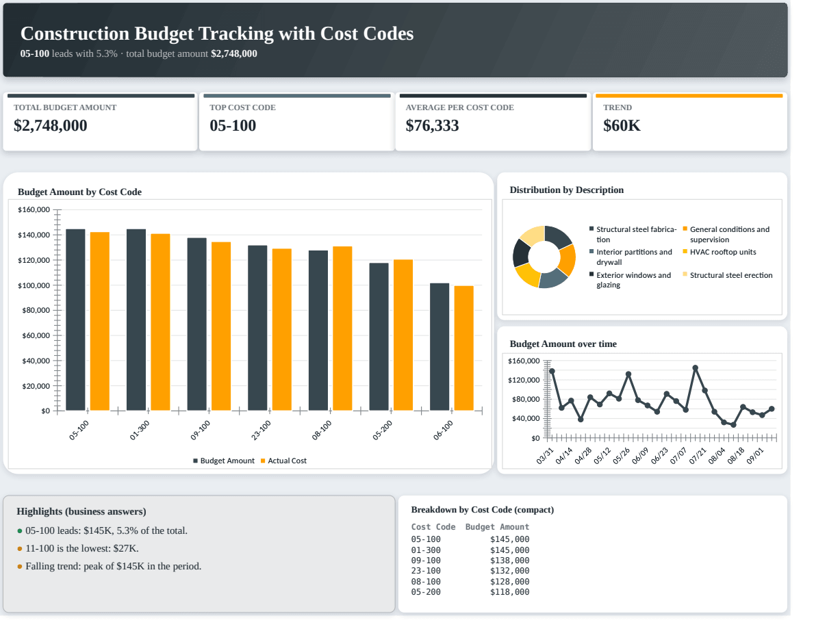Click the dark Budget bar for 08-100
Image resolution: width=840 pixels, height=631 pixels.
[x=318, y=331]
